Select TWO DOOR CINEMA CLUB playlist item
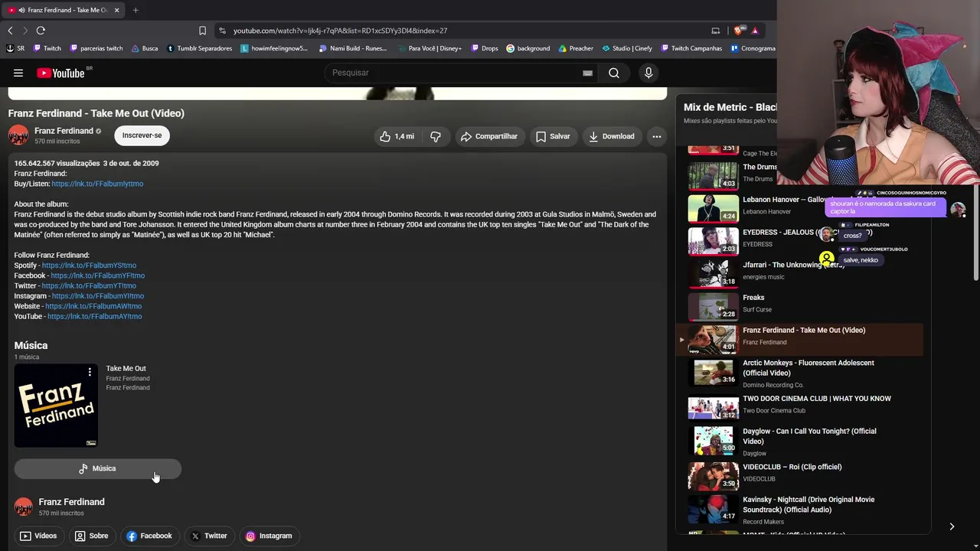The width and height of the screenshot is (980, 551). click(x=800, y=406)
